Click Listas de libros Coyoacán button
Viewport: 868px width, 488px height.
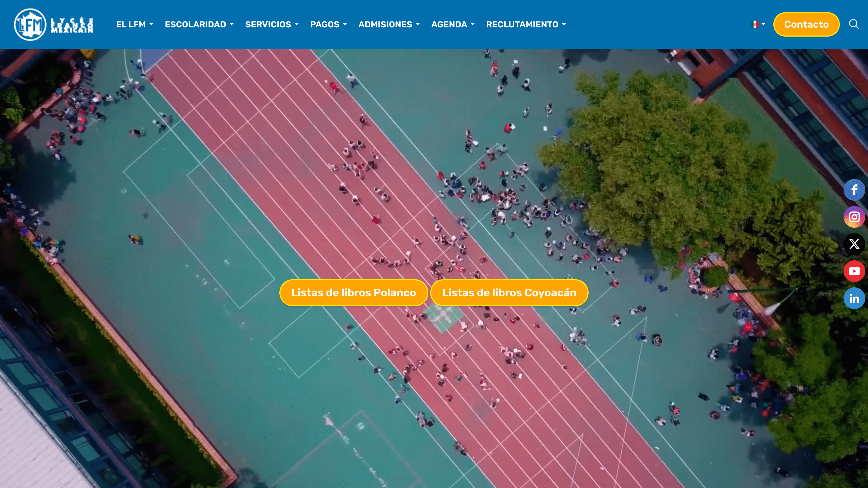pyautogui.click(x=509, y=293)
